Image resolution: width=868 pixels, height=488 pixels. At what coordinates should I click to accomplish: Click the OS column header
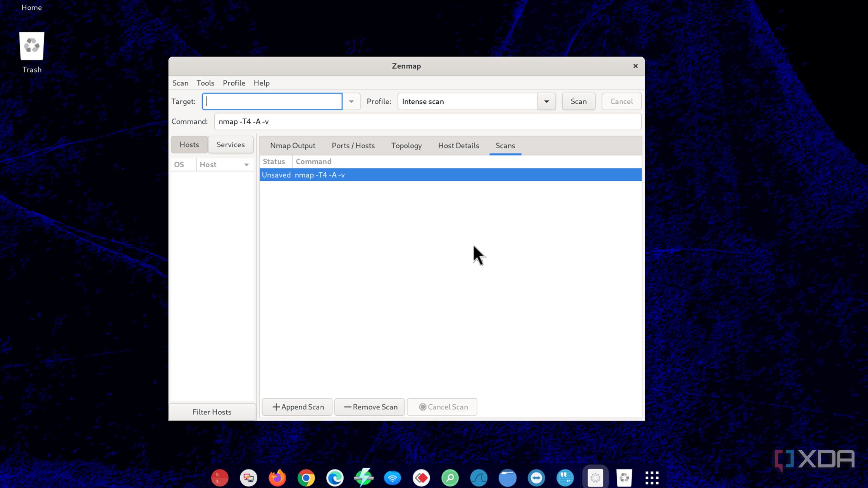[x=183, y=165]
